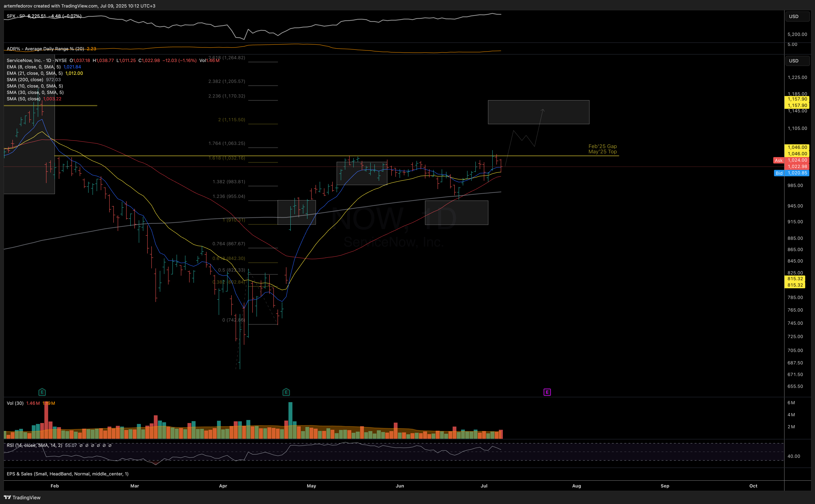This screenshot has width=815, height=504.
Task: Click the TradingView logo at bottom left
Action: click(x=22, y=497)
